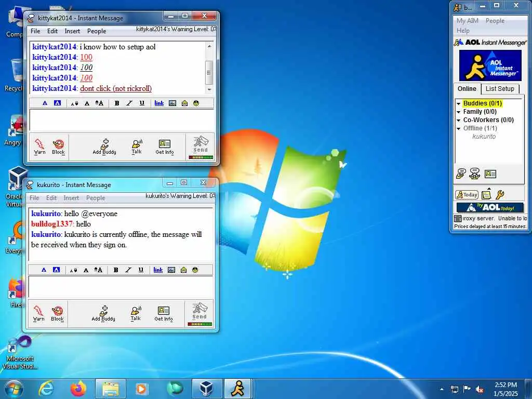Click Block icon in kukurito message window

(57, 313)
